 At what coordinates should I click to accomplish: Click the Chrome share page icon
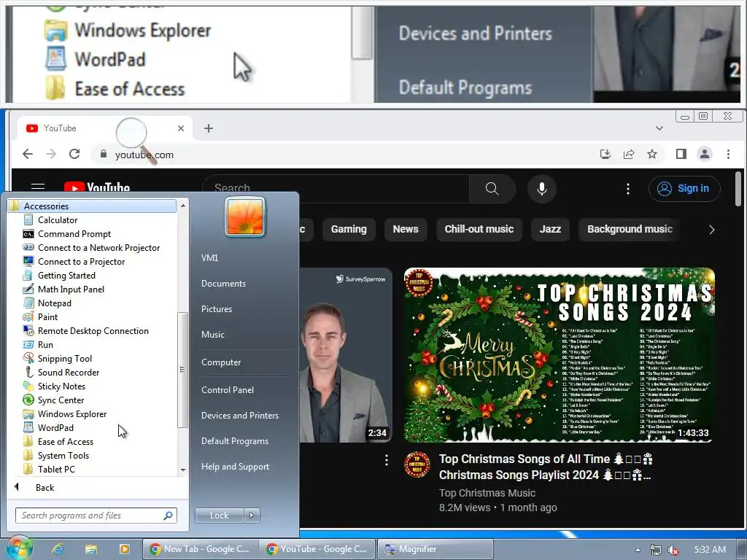click(628, 154)
